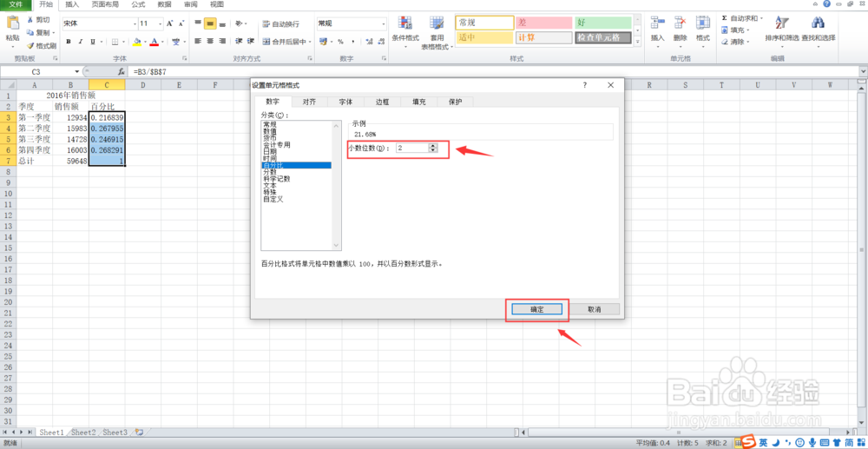Click the fx insert function icon
The image size is (868, 449).
coord(121,72)
